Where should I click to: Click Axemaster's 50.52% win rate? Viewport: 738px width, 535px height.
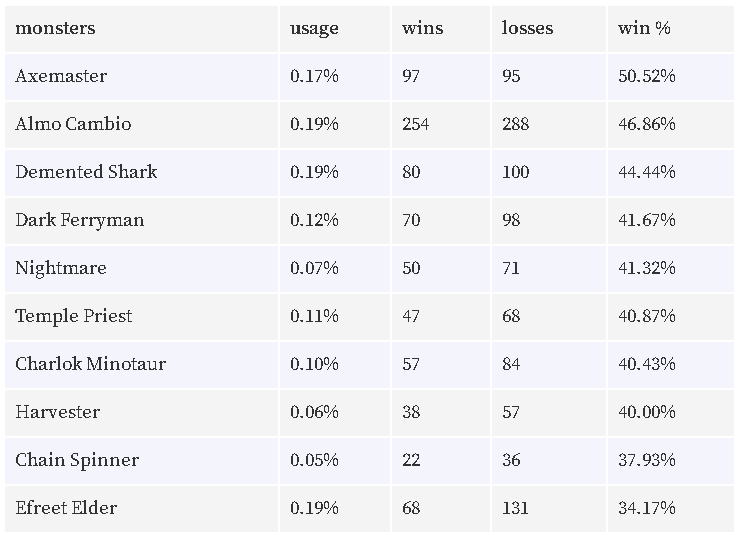[647, 76]
